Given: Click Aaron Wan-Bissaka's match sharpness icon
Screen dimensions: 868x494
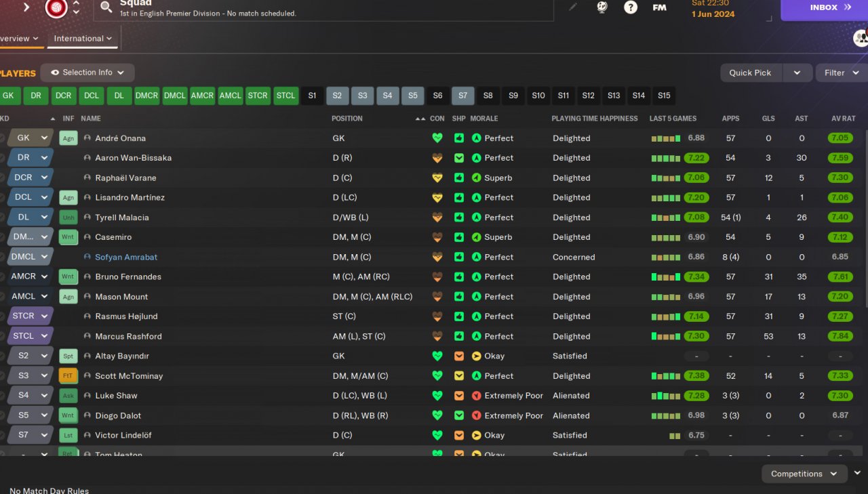Looking at the screenshot, I should click(459, 158).
